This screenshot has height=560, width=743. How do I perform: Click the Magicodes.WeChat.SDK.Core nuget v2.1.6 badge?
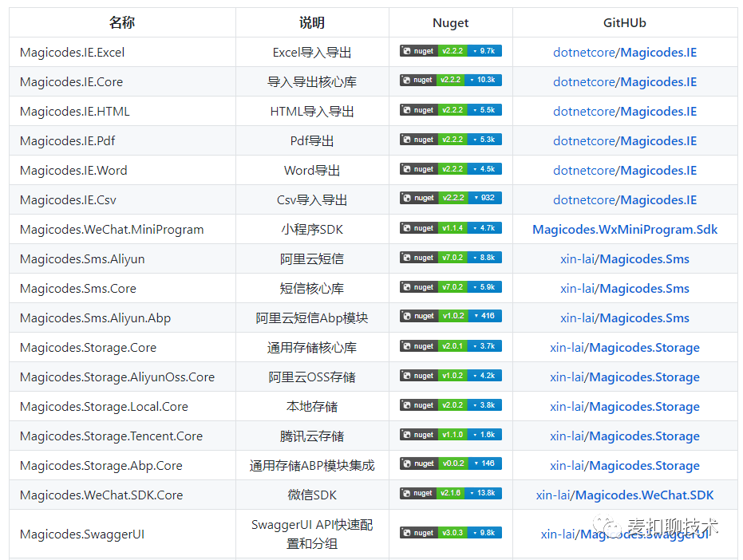coord(451,493)
